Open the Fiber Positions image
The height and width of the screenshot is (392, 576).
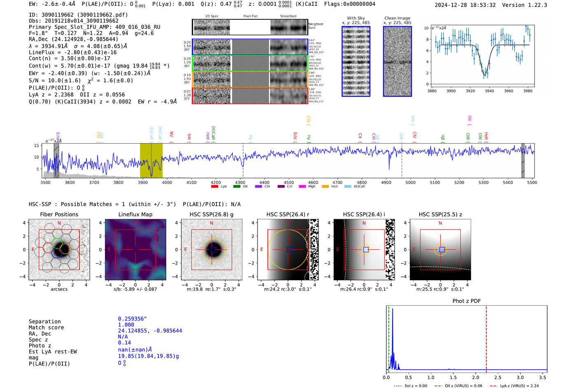(59, 250)
